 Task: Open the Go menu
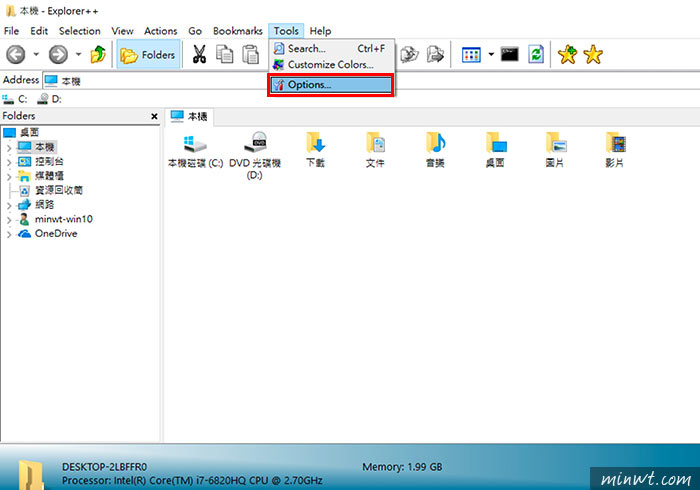[x=195, y=31]
